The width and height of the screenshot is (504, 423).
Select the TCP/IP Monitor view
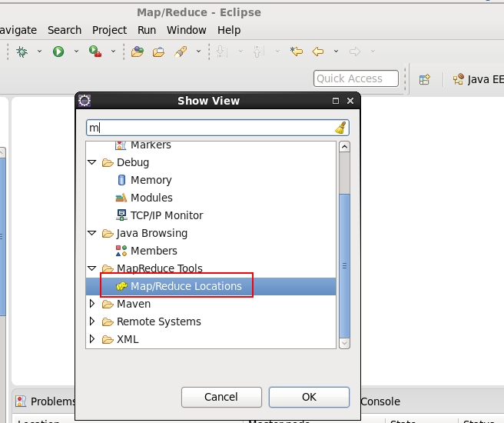[160, 215]
